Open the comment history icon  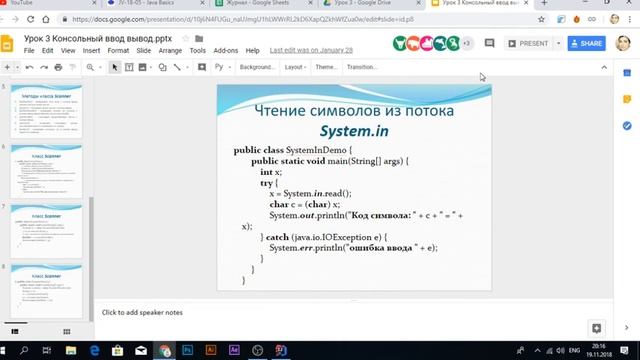pyautogui.click(x=489, y=43)
